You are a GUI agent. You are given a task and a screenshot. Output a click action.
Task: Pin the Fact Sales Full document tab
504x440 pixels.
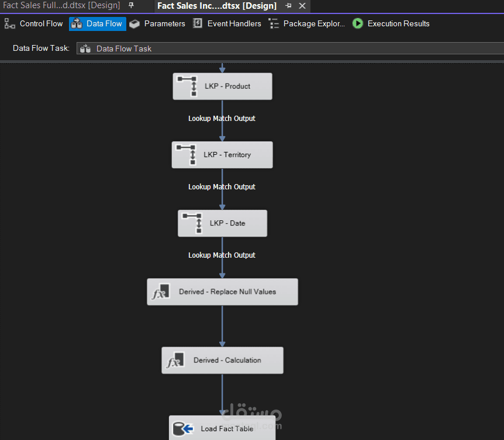click(131, 5)
